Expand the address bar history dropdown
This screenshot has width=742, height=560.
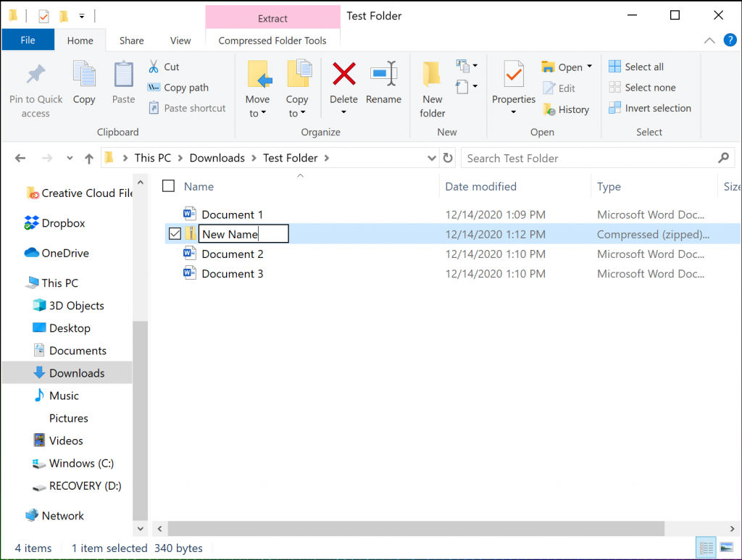point(431,157)
